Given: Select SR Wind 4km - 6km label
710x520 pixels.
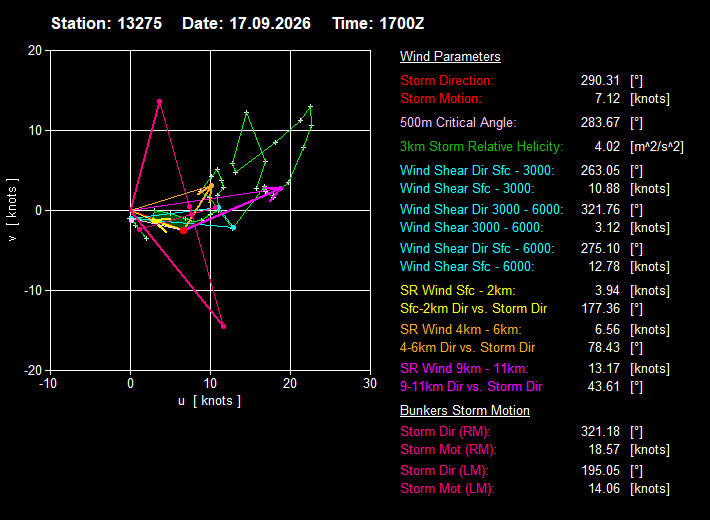Looking at the screenshot, I should click(x=461, y=330).
